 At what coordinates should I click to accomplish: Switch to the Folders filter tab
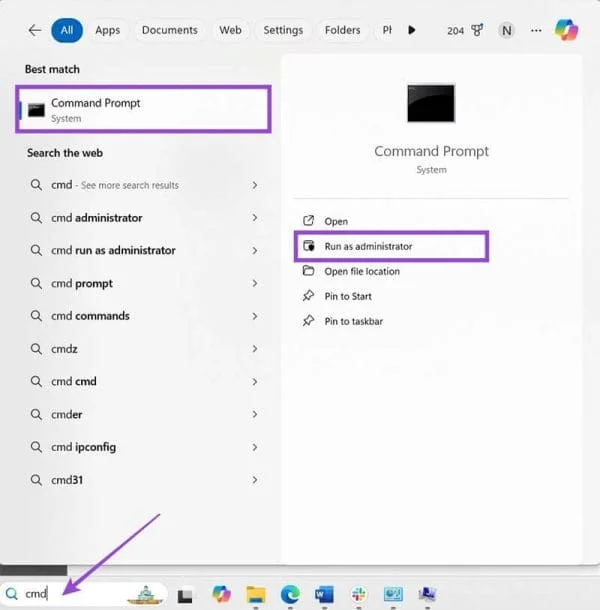[x=342, y=30]
